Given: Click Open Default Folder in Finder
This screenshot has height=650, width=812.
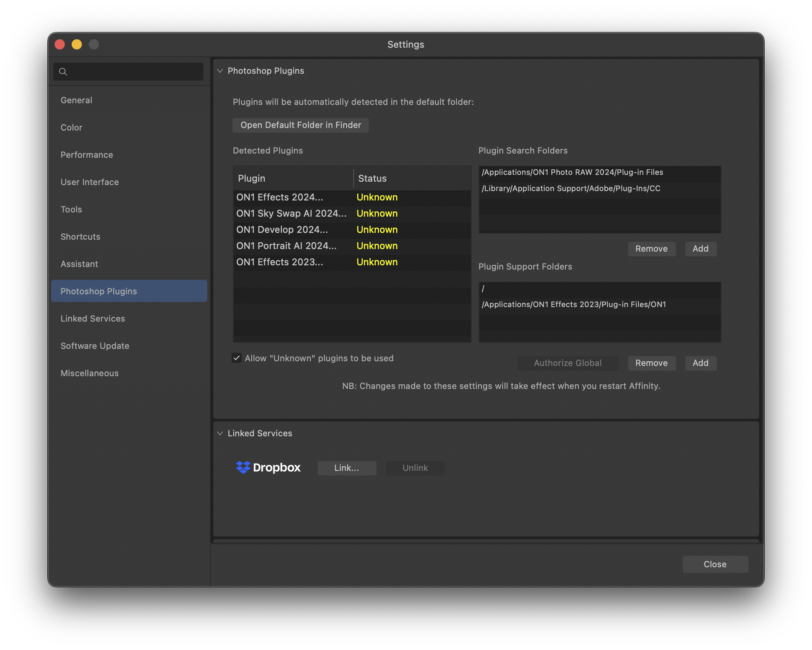Looking at the screenshot, I should pos(301,125).
